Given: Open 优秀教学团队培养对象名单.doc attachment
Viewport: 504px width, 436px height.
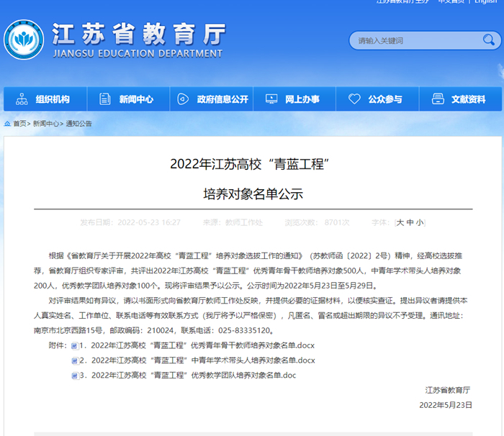Looking at the screenshot, I should coord(193,375).
